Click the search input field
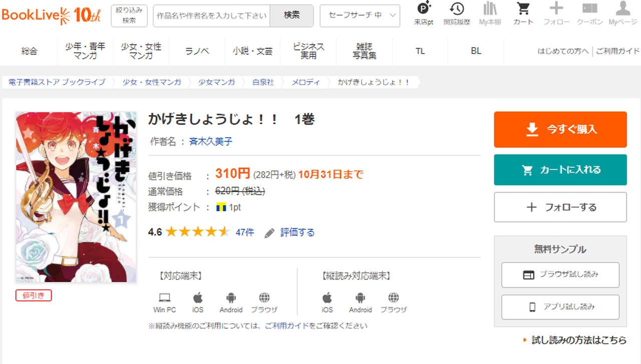 211,16
